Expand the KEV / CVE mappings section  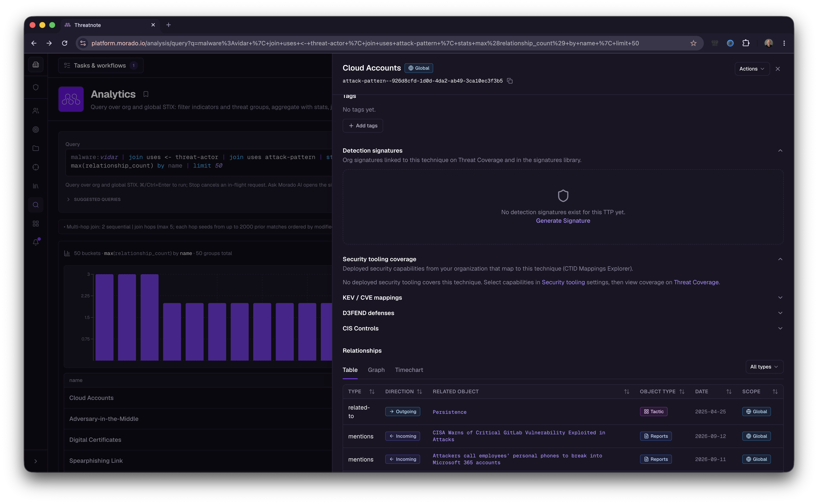563,298
